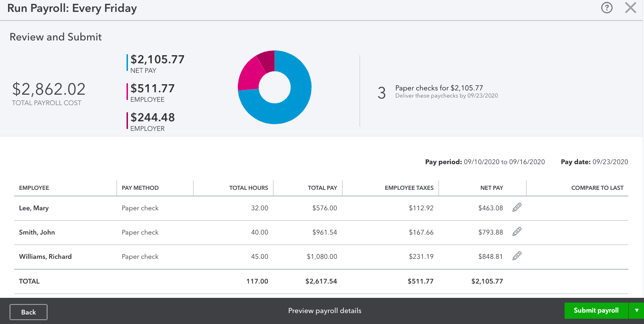Click Richard Williams' Paper check pay method
This screenshot has width=644, height=324.
[x=140, y=256]
